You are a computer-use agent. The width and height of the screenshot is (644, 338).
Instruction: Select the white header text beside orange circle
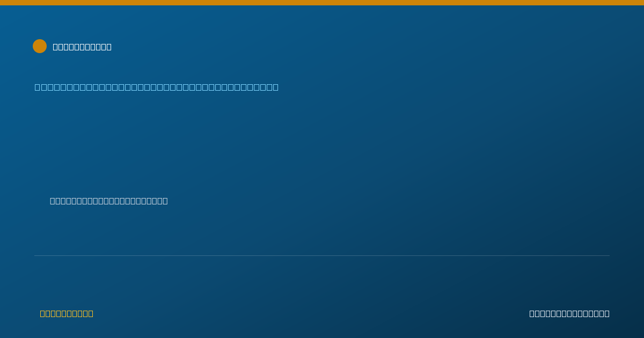pos(82,47)
